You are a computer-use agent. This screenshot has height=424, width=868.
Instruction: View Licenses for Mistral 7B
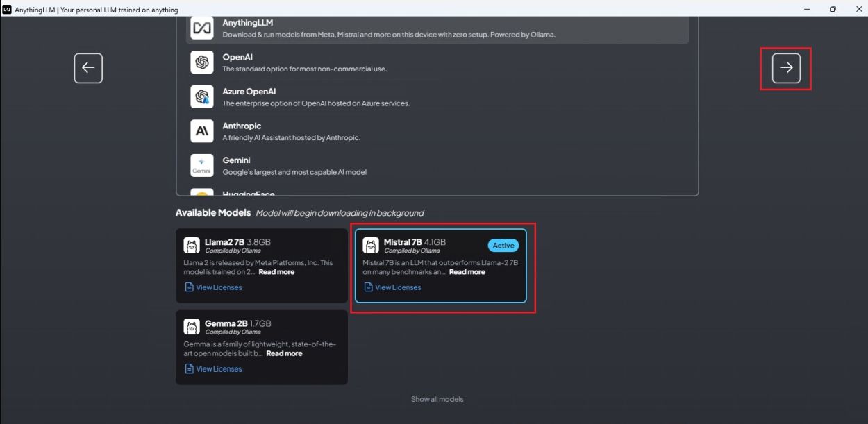click(394, 287)
